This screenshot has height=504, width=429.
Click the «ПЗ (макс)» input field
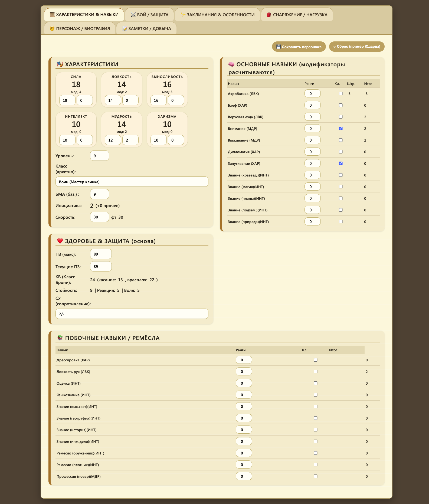(101, 254)
